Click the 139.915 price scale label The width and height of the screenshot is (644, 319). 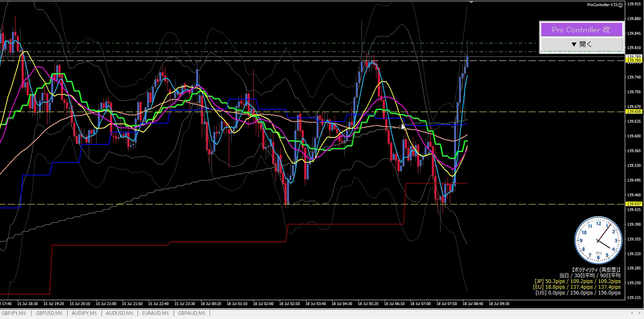[x=634, y=4]
